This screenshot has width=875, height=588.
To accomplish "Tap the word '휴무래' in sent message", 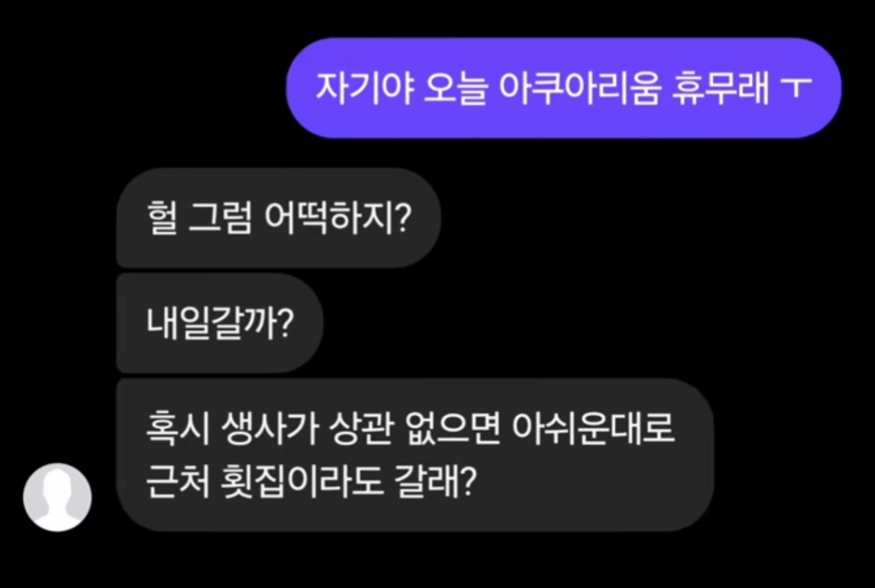I will coord(720,89).
